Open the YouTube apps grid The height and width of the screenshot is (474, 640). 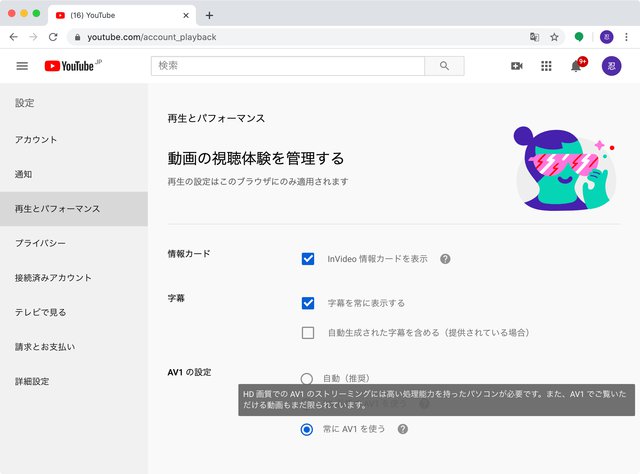546,66
